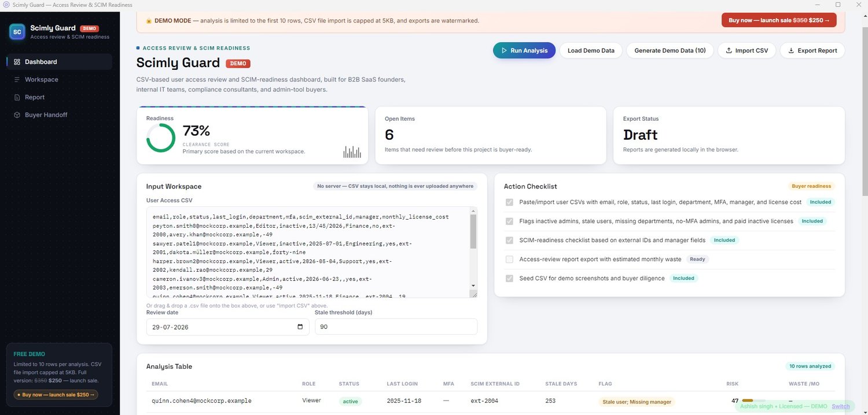Click the CSV textarea scroll up arrow
The height and width of the screenshot is (415, 868).
473,211
